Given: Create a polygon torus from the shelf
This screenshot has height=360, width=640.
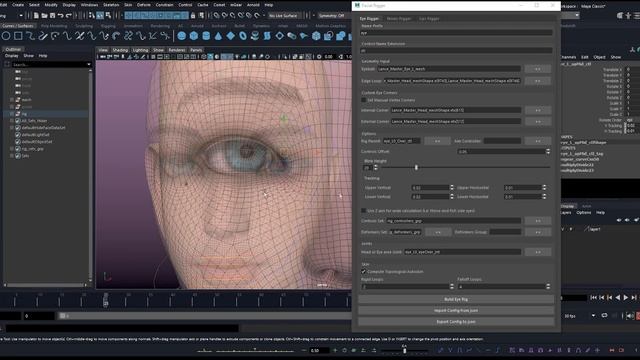Looking at the screenshot, I should (x=243, y=36).
